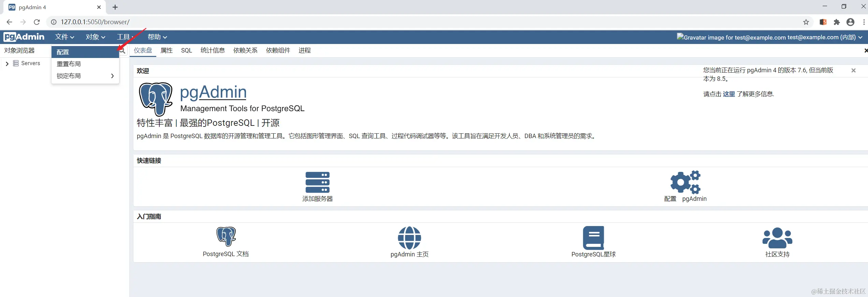Click the pgAdmin logo in header
The width and height of the screenshot is (868, 297).
click(x=24, y=37)
